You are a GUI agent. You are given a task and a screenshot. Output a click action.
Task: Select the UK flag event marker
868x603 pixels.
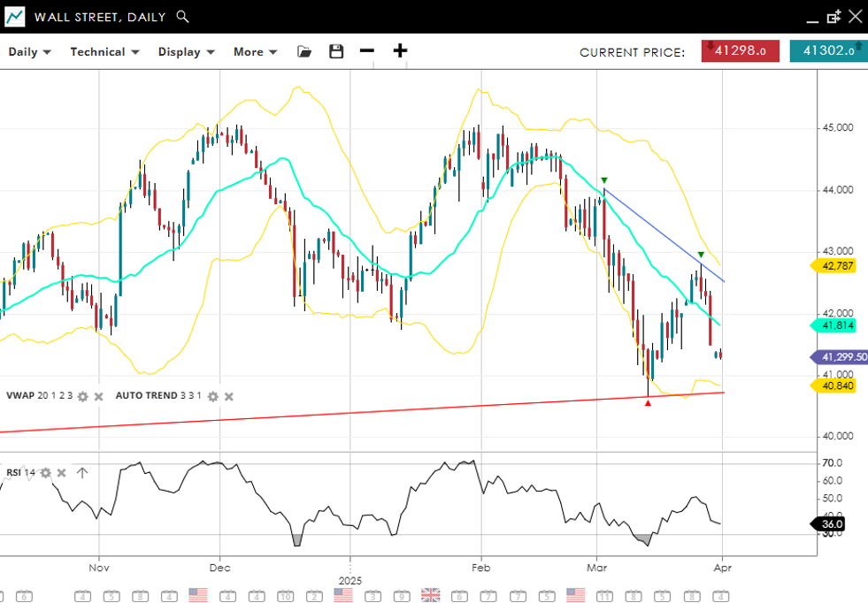[431, 595]
